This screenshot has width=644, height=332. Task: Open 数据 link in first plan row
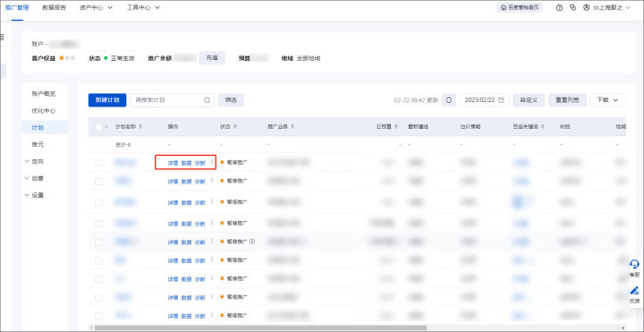coord(186,163)
